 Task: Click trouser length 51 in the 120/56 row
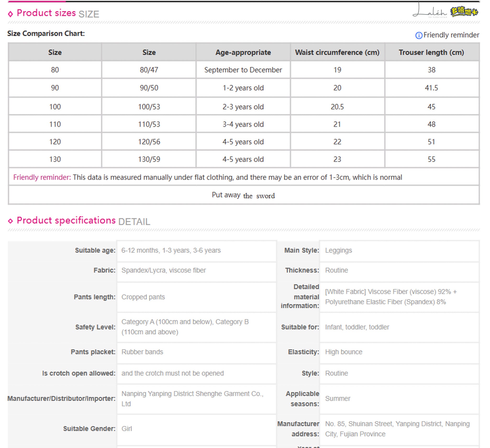[x=431, y=142]
